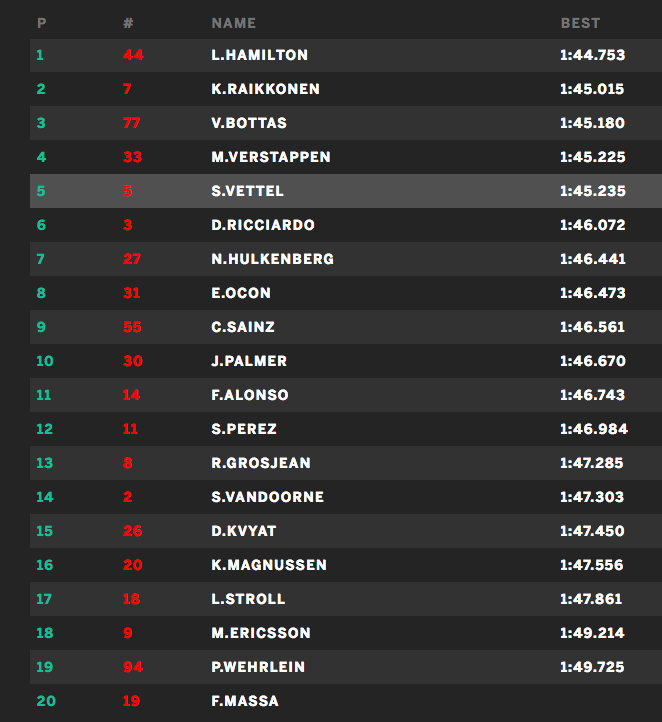Viewport: 662px width, 722px height.
Task: Click the NAME column header
Action: [x=233, y=22]
